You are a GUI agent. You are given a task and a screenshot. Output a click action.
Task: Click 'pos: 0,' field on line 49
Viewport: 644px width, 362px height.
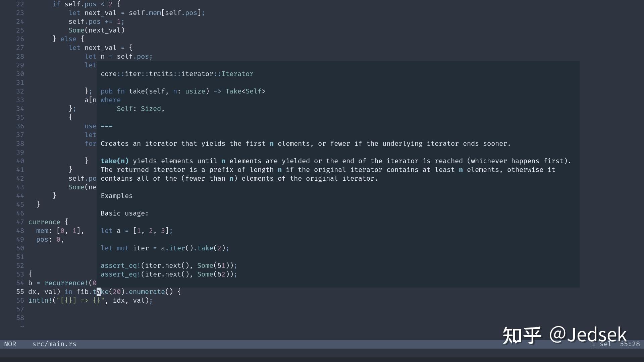tap(50, 239)
